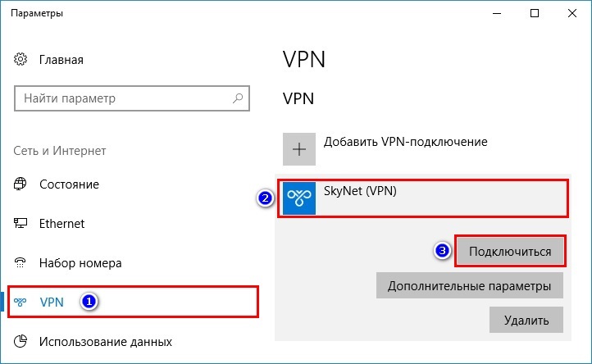The image size is (592, 364).
Task: Click the Использование данных pie icon
Action: (20, 341)
